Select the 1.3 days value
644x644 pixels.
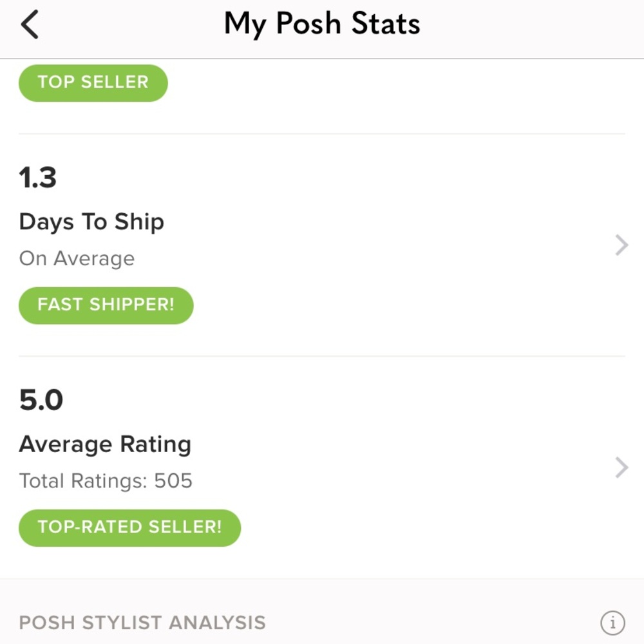pyautogui.click(x=38, y=178)
